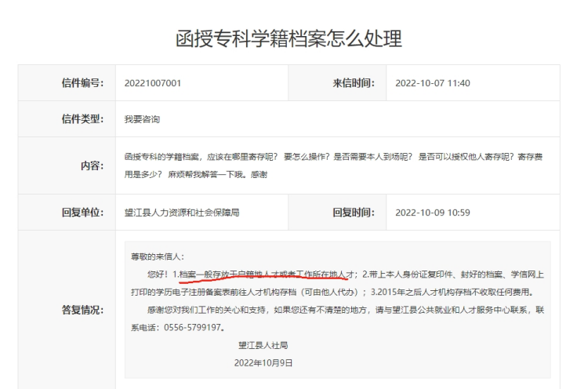Click the signature 望江县人社局

263,345
